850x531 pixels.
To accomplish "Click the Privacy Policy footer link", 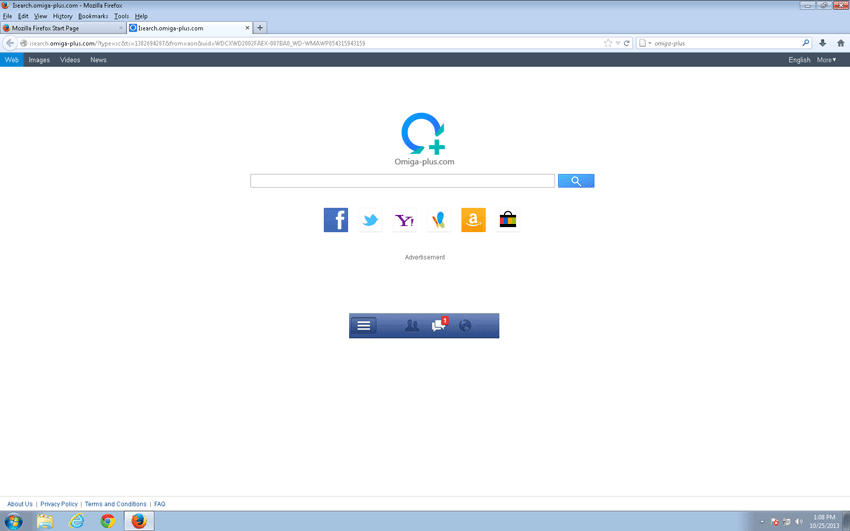I will point(59,504).
